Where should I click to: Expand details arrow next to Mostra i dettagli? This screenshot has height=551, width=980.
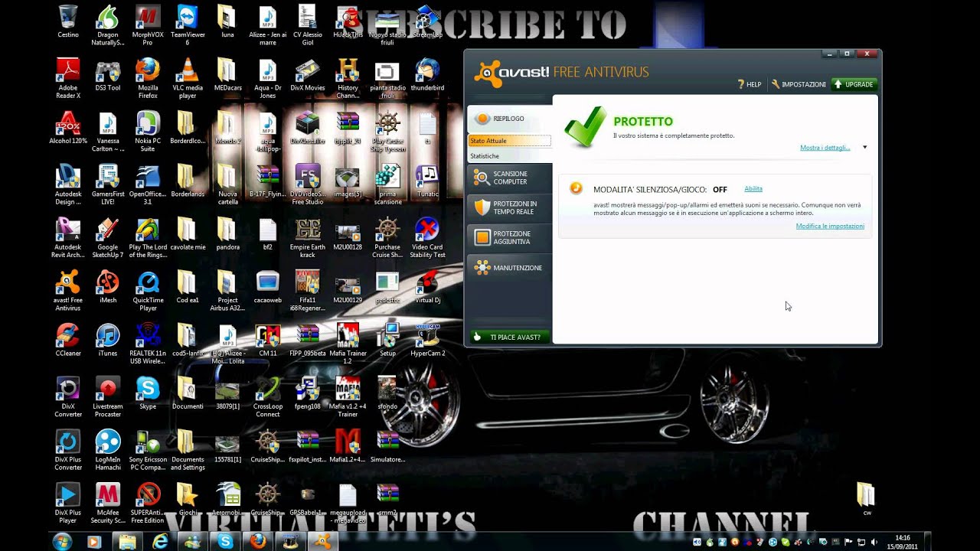click(x=864, y=148)
